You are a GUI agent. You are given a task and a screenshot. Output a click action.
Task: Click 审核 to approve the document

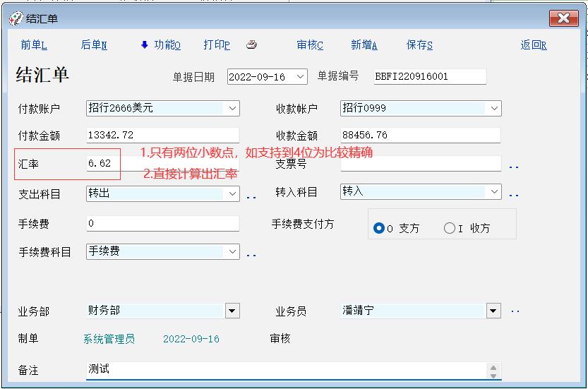coord(310,45)
